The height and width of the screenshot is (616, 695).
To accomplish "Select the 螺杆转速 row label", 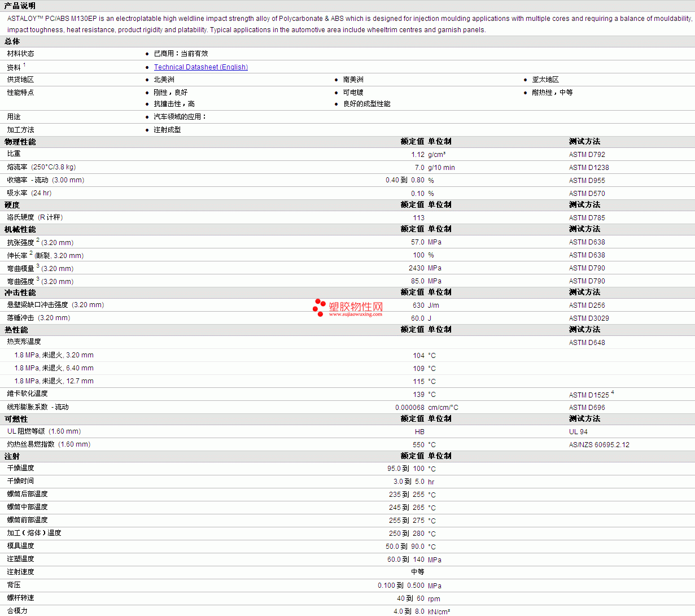I will [20, 598].
